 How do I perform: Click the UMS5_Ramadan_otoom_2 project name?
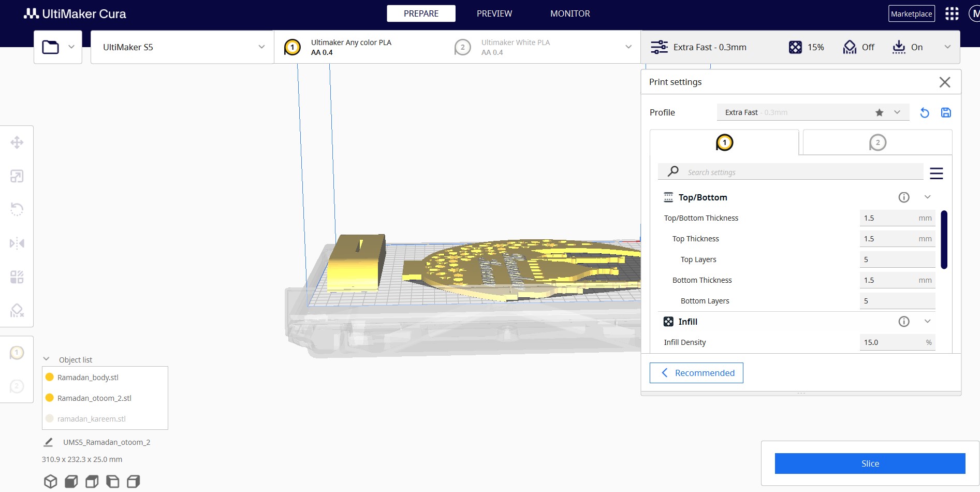tap(107, 442)
